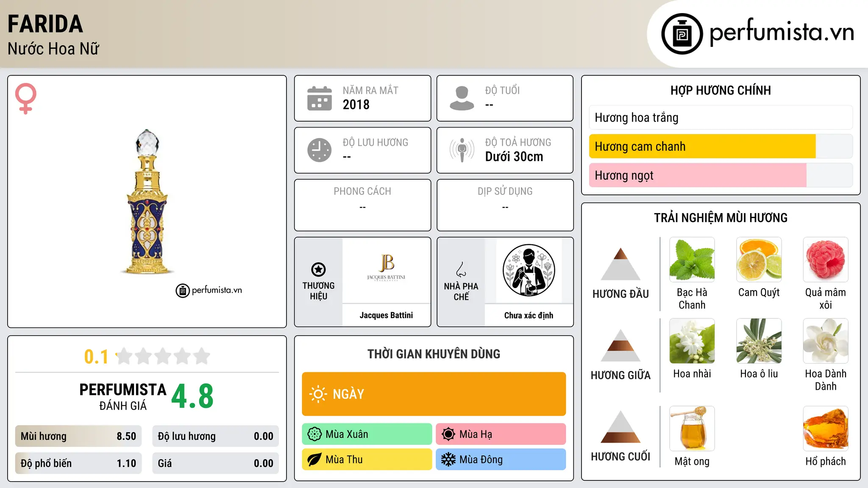Click the Cam Quýt note label

click(x=759, y=293)
